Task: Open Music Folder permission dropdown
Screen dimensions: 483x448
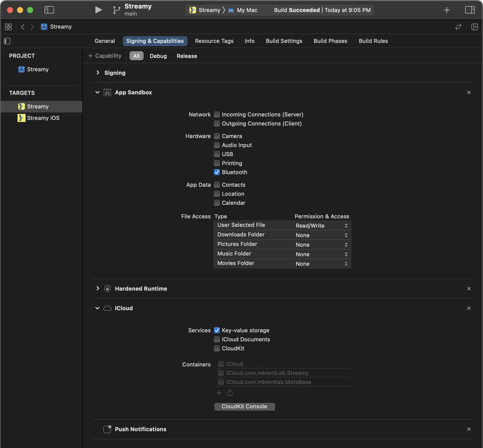Action: click(x=322, y=254)
